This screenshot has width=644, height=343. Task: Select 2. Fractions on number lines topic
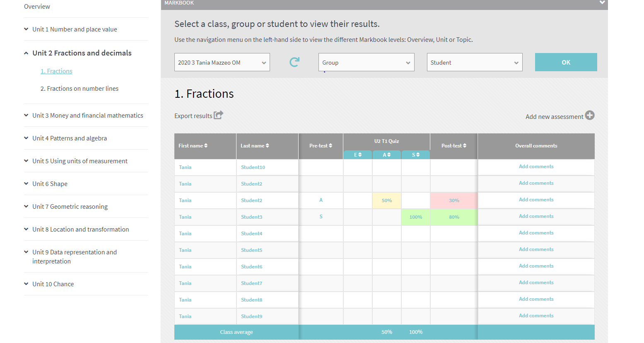pyautogui.click(x=80, y=88)
